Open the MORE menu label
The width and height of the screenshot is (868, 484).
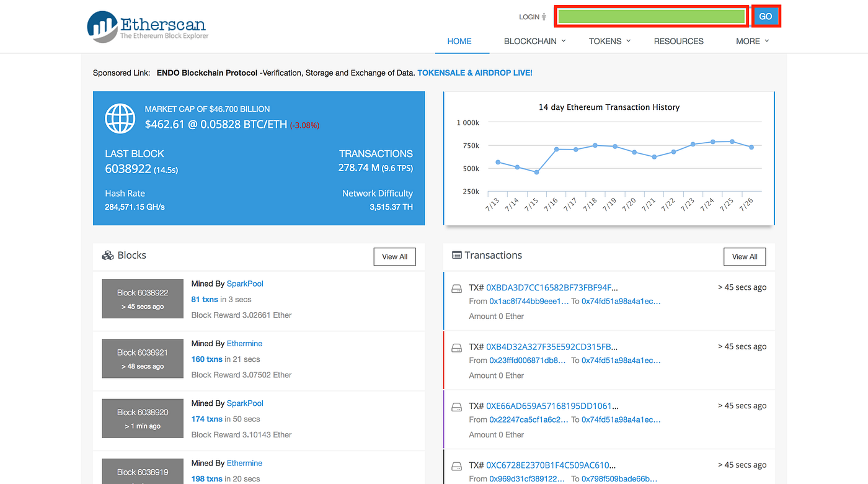point(748,41)
